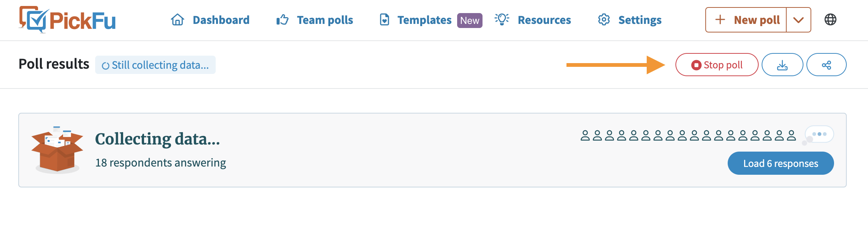The image size is (868, 233).
Task: Click the cardboard box collecting data illustration
Action: 57,150
